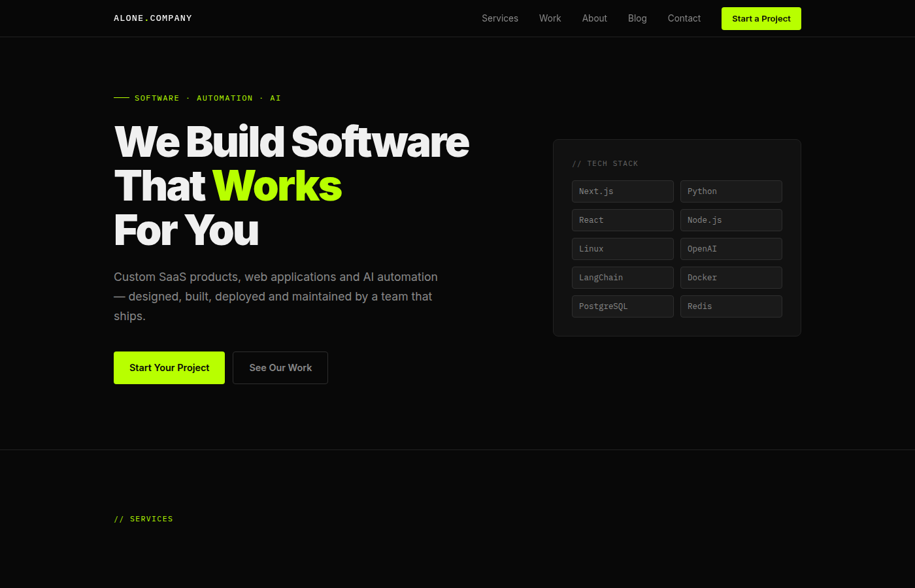Navigate to the About page
The height and width of the screenshot is (588, 915).
pyautogui.click(x=594, y=18)
